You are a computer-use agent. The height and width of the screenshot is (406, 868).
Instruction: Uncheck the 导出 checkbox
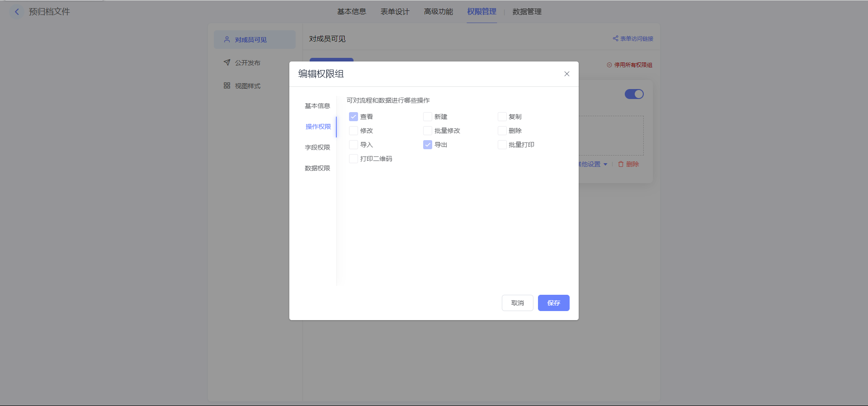pos(428,145)
